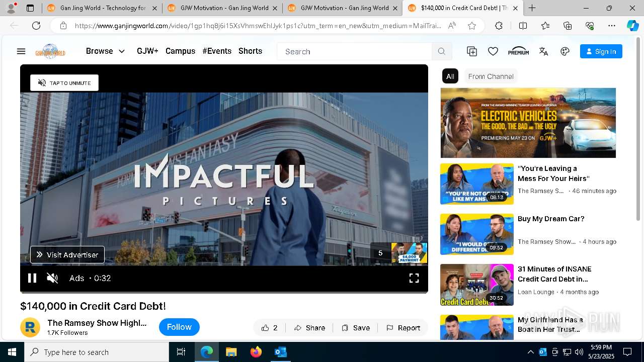Open the Premium membership icon

point(518,51)
